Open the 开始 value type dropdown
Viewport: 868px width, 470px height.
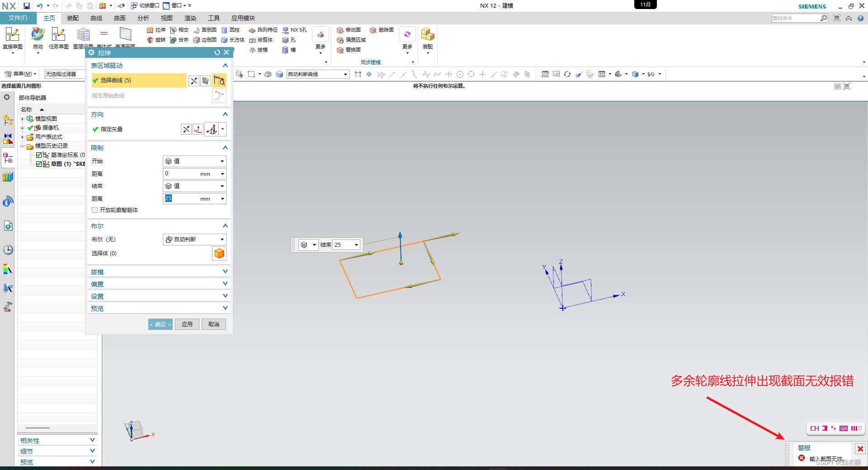pyautogui.click(x=194, y=161)
